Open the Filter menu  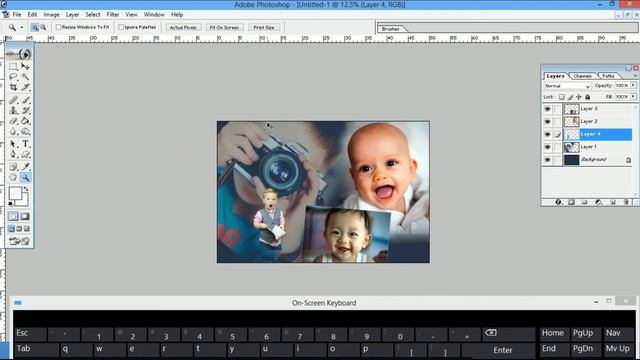(x=113, y=15)
